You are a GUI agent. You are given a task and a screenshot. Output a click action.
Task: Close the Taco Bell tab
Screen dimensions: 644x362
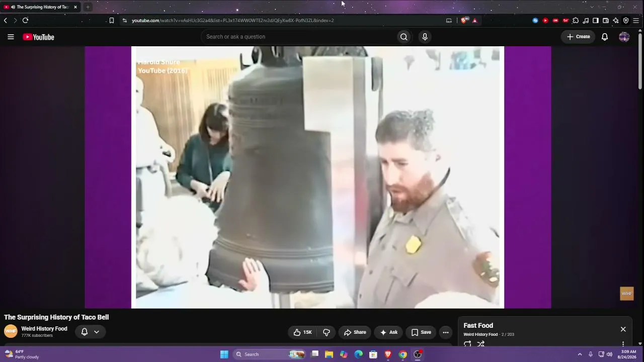click(75, 7)
